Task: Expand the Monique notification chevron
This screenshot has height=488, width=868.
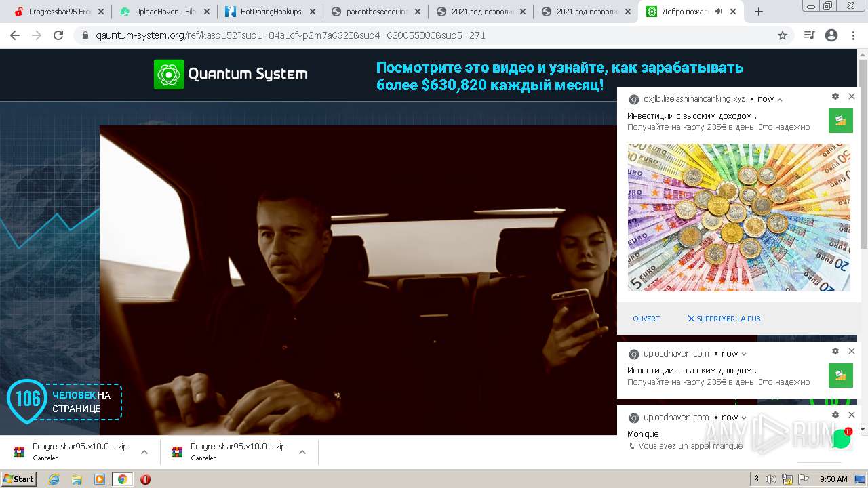Action: pos(744,418)
